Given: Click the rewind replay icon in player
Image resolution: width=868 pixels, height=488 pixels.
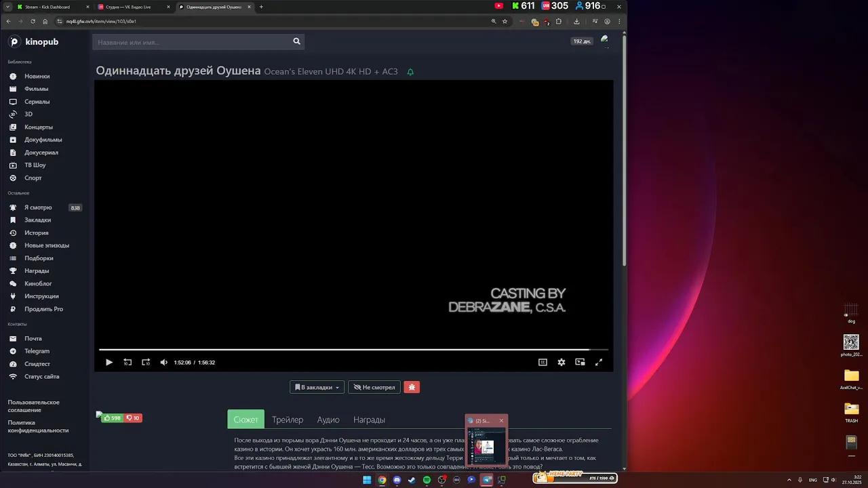Looking at the screenshot, I should pos(127,363).
